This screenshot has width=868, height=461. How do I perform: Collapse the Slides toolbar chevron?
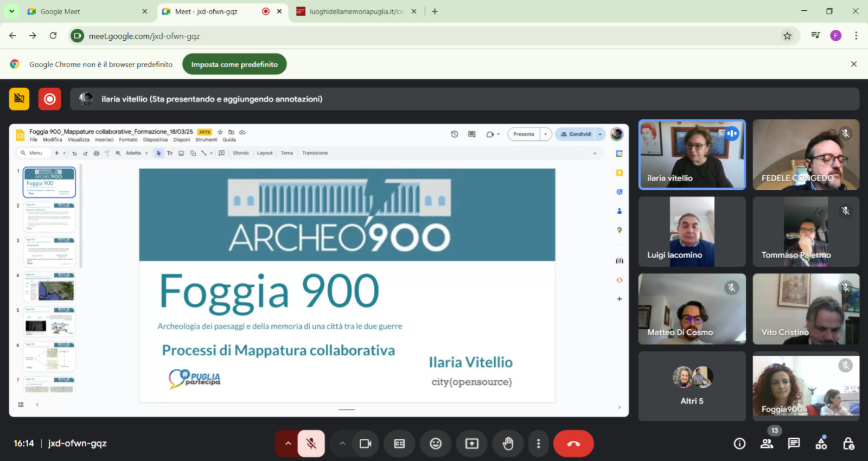[x=595, y=153]
